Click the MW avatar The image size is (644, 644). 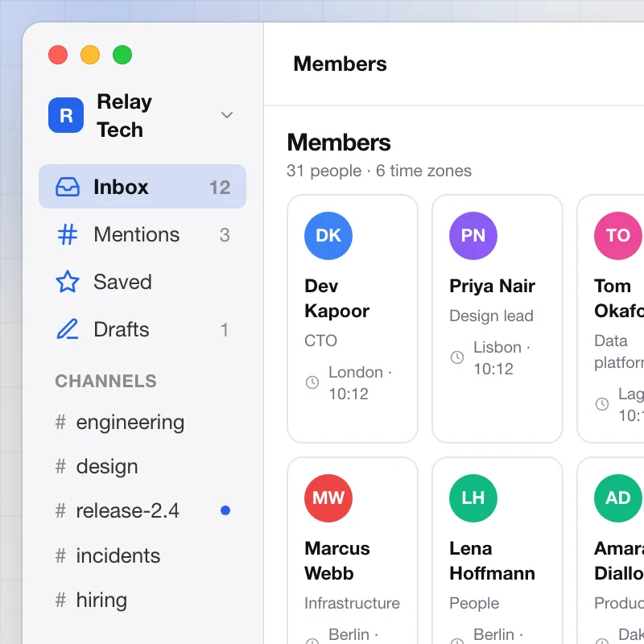pyautogui.click(x=328, y=498)
